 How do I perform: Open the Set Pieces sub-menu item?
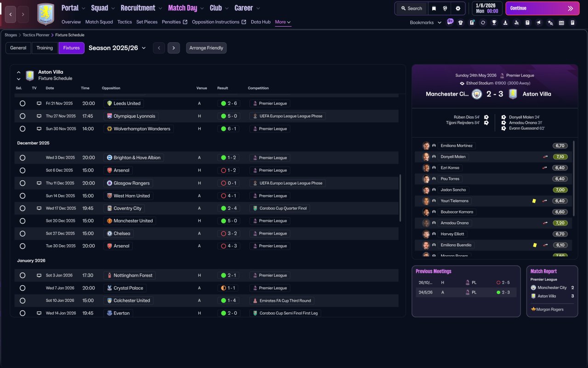click(x=147, y=22)
